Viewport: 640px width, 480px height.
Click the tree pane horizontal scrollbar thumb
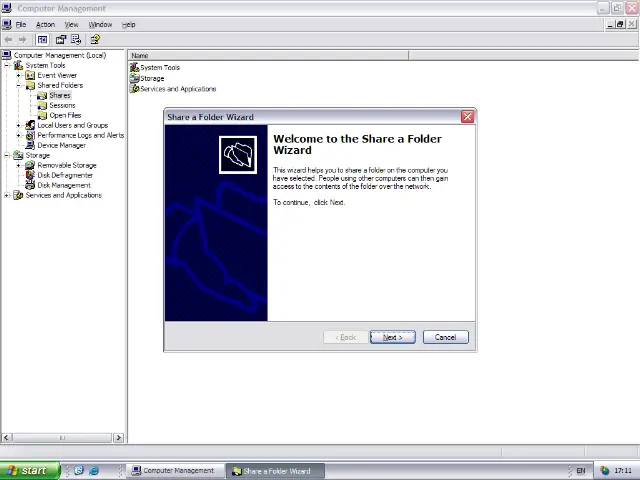[62, 438]
